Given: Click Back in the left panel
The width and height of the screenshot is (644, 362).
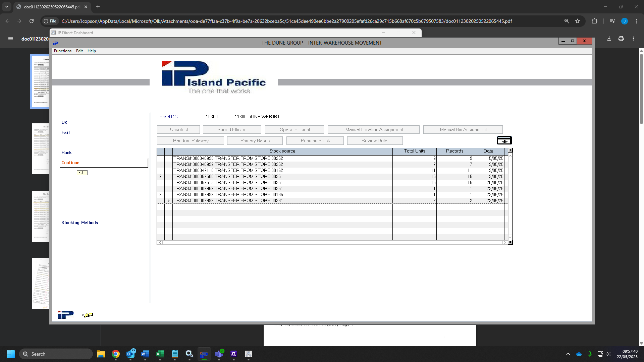Looking at the screenshot, I should coord(66,153).
